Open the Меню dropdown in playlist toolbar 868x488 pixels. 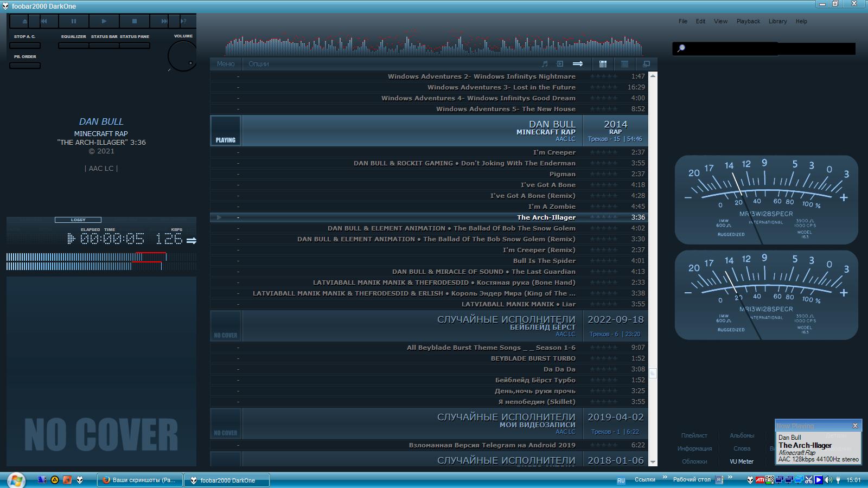[226, 64]
